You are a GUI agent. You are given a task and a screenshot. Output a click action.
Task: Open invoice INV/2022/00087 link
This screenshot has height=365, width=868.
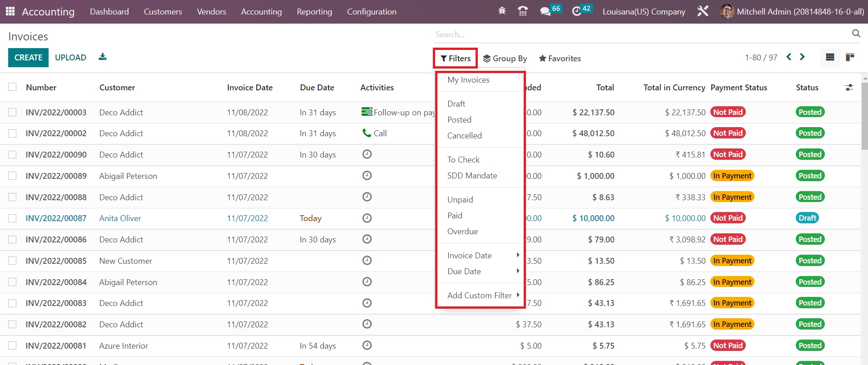(x=56, y=218)
